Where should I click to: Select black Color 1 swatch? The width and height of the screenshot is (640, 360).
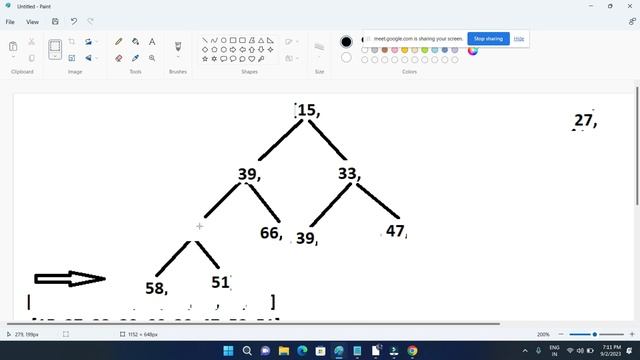tap(346, 42)
